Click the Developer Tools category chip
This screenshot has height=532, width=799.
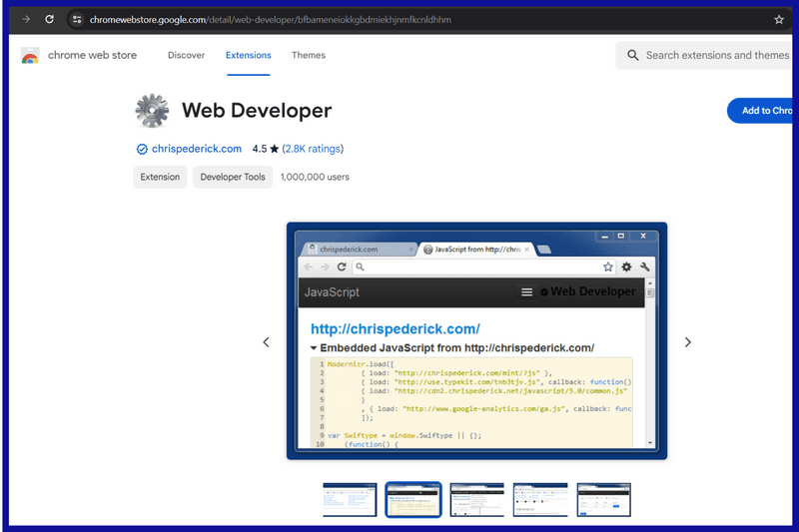point(233,177)
